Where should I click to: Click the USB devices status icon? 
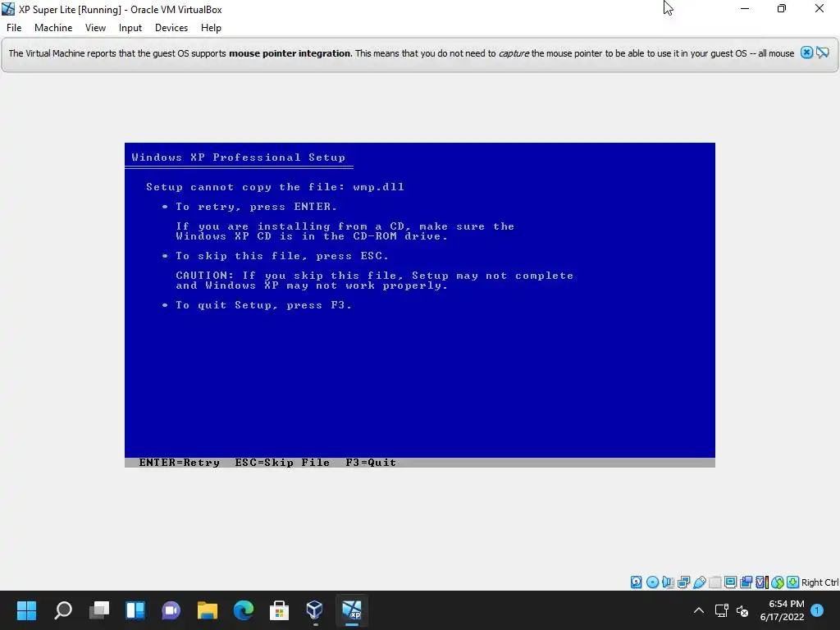pos(699,582)
